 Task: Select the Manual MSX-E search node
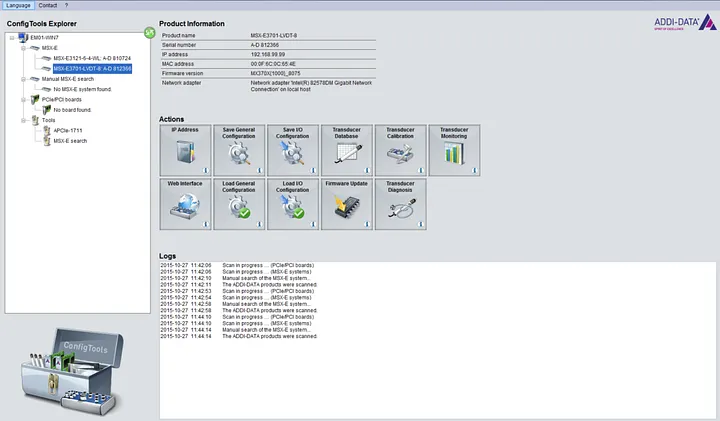pos(68,79)
